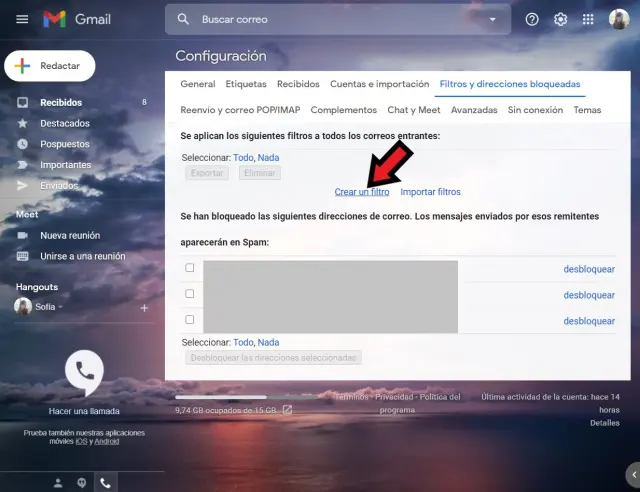Start a new Hangouts chat plus icon

pyautogui.click(x=144, y=307)
